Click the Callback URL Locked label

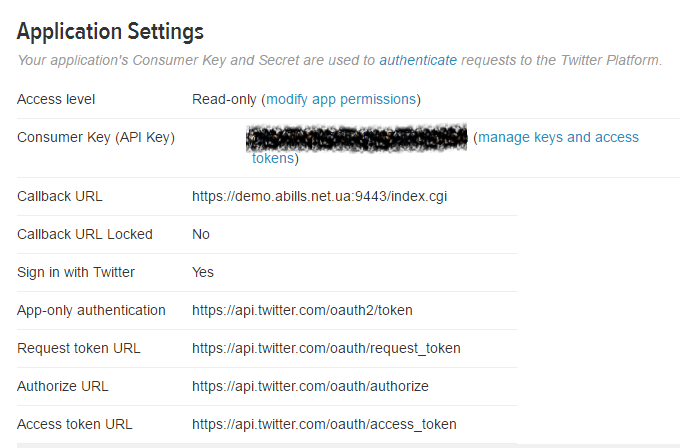(x=85, y=235)
